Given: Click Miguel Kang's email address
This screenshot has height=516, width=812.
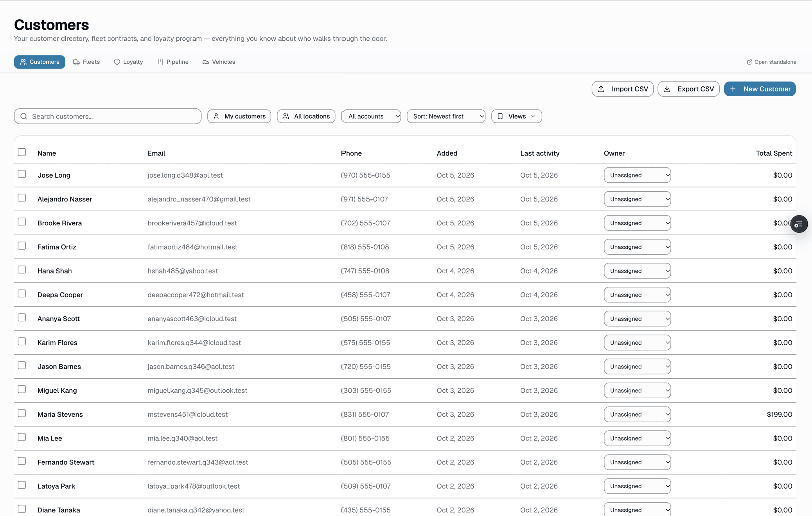Looking at the screenshot, I should (197, 390).
